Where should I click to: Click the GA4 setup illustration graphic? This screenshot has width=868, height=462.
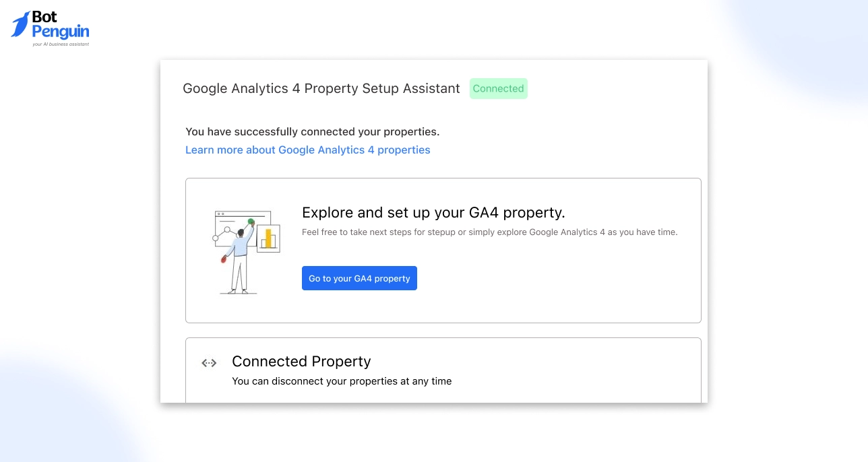pyautogui.click(x=247, y=251)
